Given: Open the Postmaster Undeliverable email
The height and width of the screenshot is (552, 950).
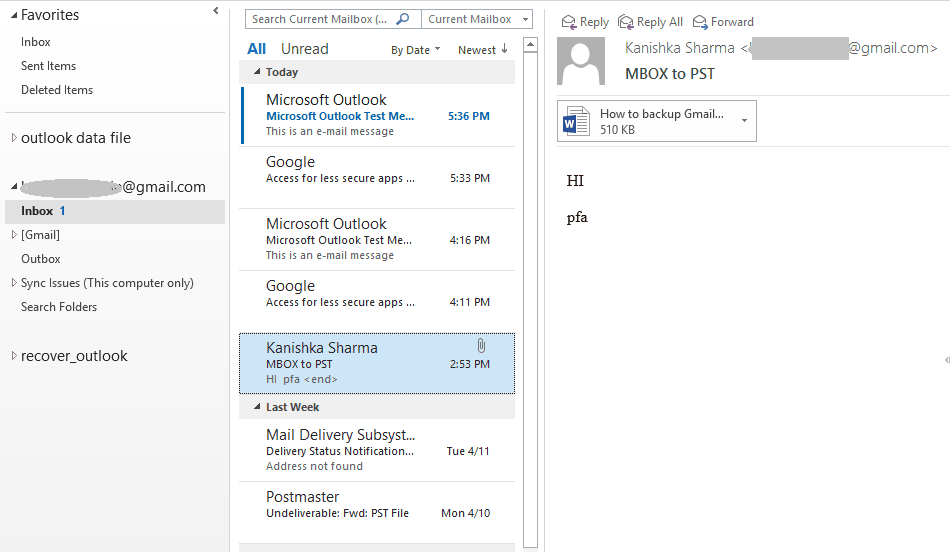Looking at the screenshot, I should click(377, 512).
